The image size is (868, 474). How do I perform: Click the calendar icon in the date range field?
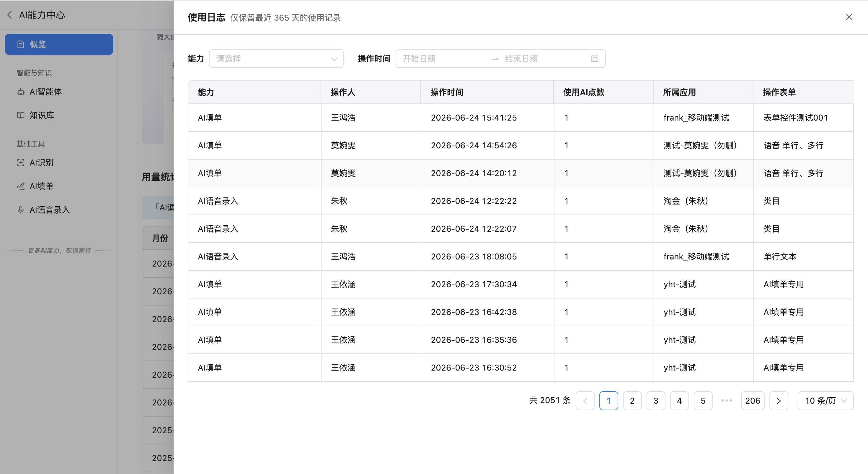coord(594,59)
